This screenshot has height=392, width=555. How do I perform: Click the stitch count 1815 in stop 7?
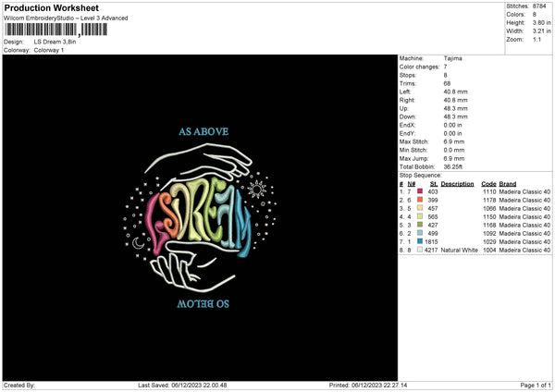point(431,241)
